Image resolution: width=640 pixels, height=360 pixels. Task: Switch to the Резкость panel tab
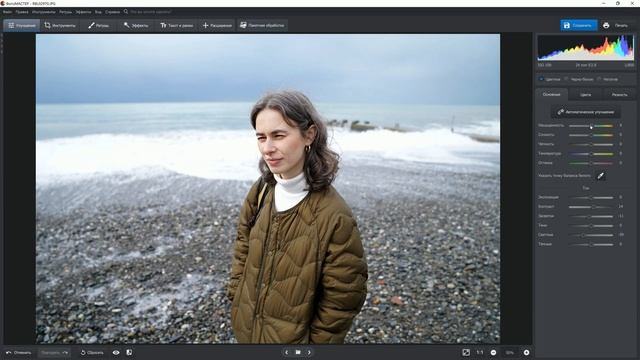pos(619,94)
